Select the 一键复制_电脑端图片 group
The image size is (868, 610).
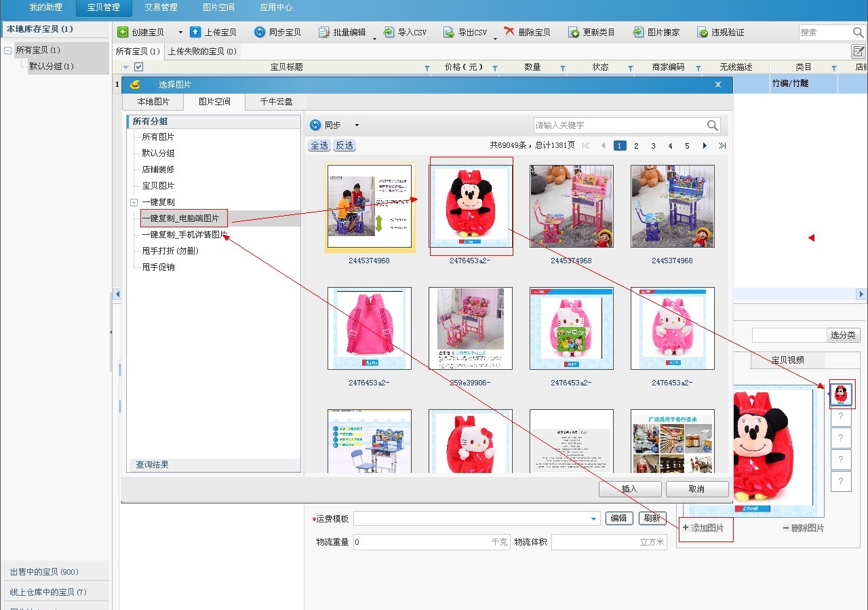[180, 218]
